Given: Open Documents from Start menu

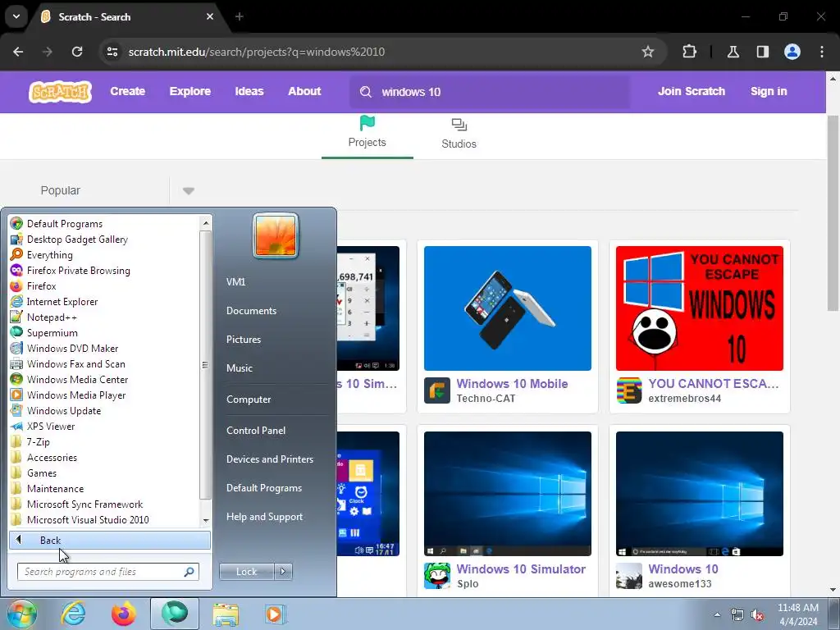Looking at the screenshot, I should (x=251, y=311).
